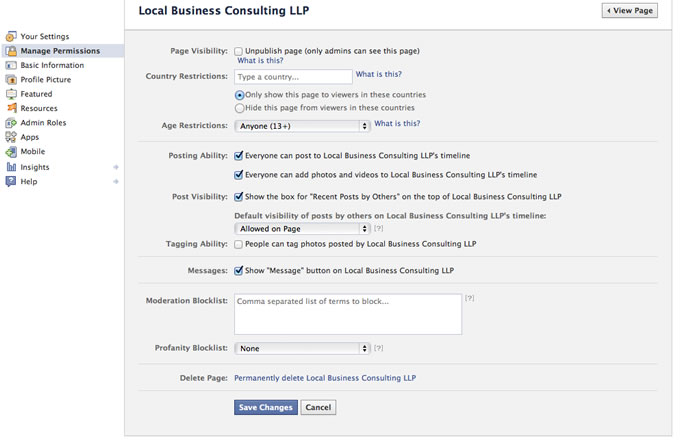Screen dimensions: 680x441
Task: Enable the Unpublish page checkbox
Action: point(238,50)
